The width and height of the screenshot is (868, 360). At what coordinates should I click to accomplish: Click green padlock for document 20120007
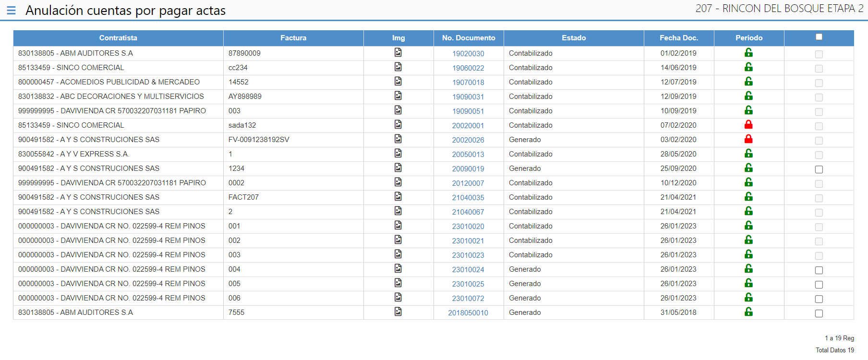pyautogui.click(x=748, y=182)
